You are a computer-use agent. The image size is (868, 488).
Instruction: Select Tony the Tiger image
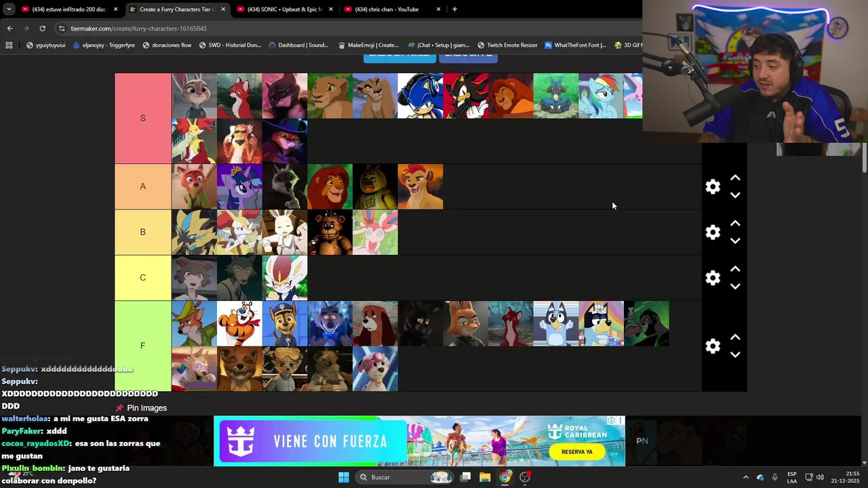239,323
